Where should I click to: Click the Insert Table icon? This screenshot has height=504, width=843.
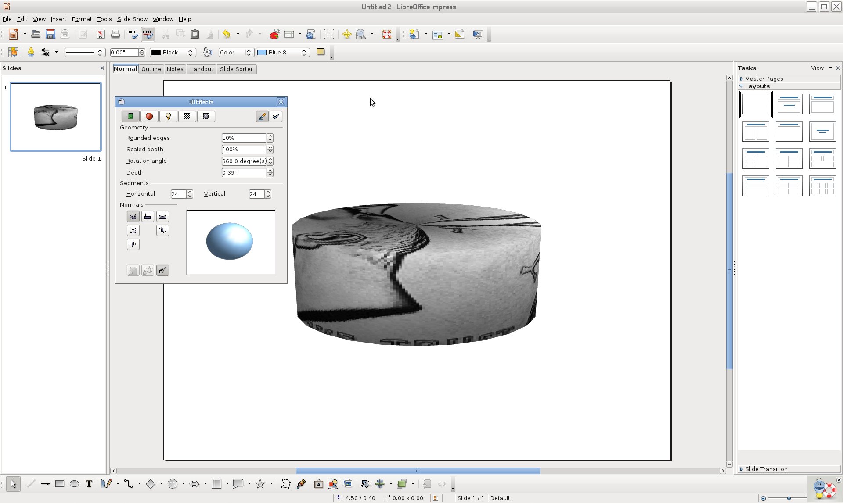click(x=289, y=34)
